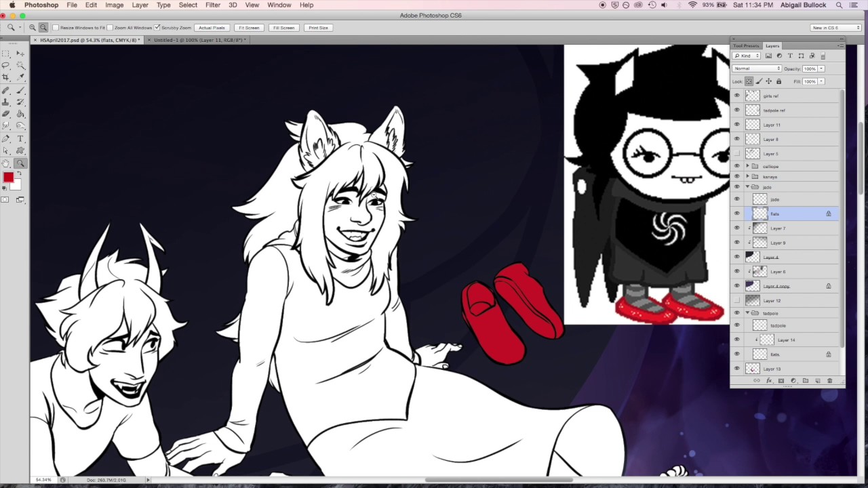This screenshot has width=868, height=488.
Task: Select the Clone Stamp tool
Action: 5,102
